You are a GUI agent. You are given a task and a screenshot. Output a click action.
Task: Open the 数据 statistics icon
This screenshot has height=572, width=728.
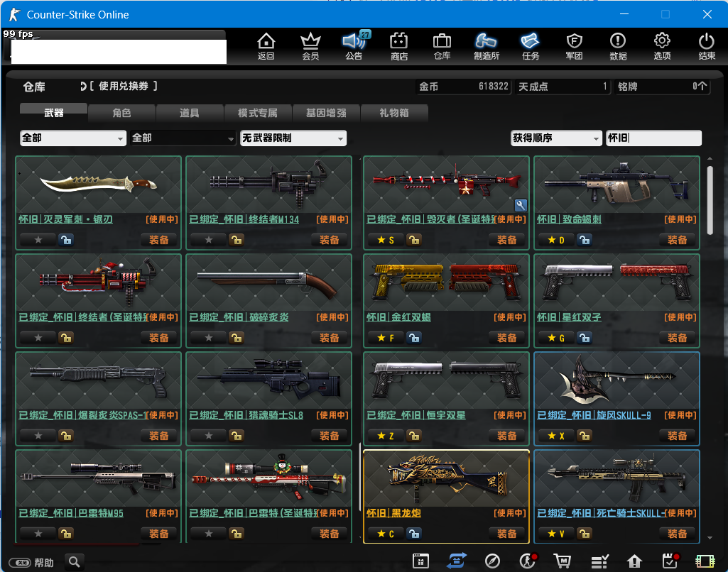click(618, 46)
